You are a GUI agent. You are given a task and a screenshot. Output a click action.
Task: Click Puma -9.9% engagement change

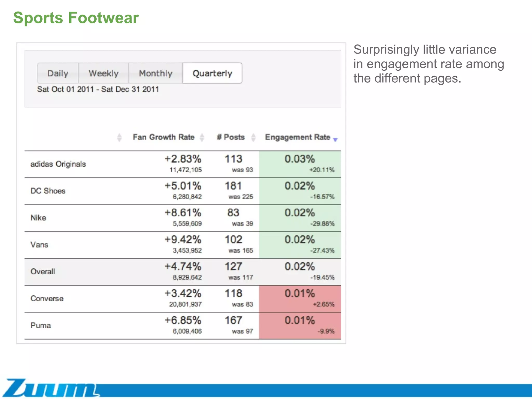click(326, 331)
